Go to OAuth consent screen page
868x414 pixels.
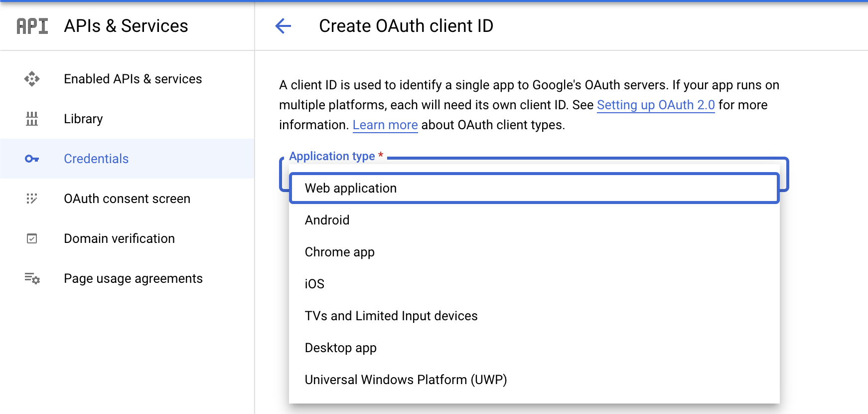point(127,199)
